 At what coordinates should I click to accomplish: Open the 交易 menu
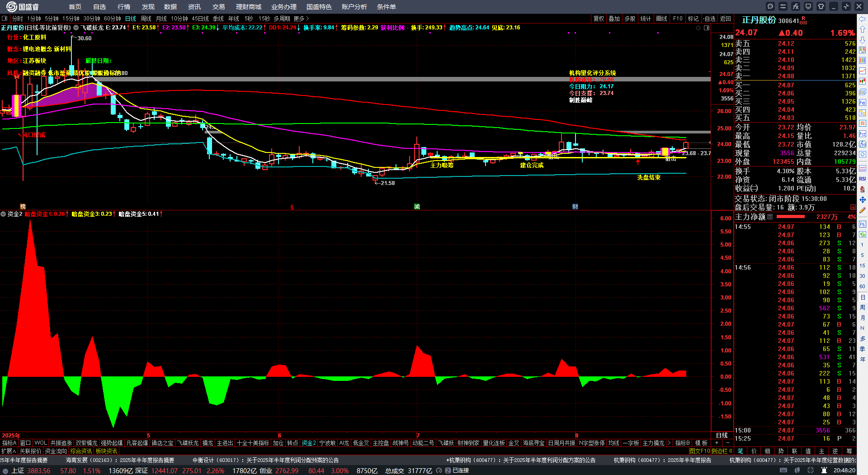[219, 7]
